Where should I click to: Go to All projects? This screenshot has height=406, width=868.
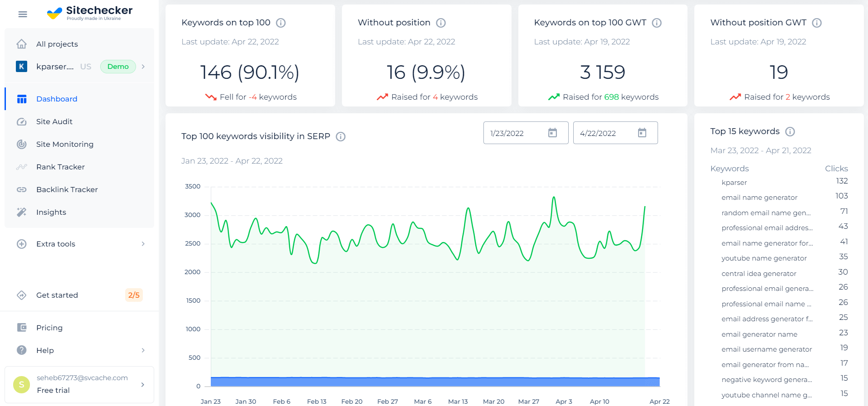[x=79, y=44]
